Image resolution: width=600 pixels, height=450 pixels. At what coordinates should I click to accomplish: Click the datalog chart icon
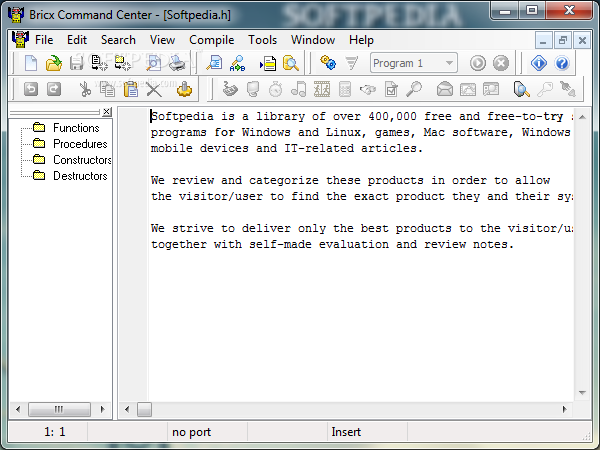(x=468, y=90)
